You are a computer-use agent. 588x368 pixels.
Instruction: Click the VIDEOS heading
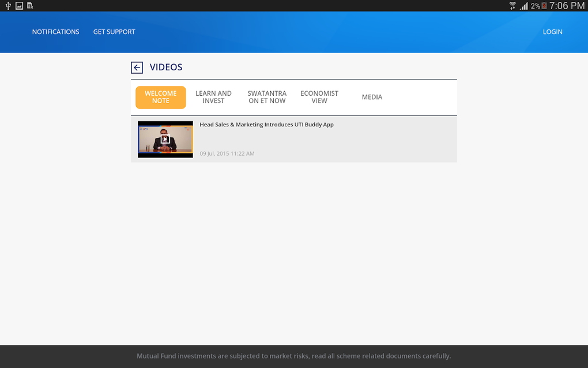point(166,67)
